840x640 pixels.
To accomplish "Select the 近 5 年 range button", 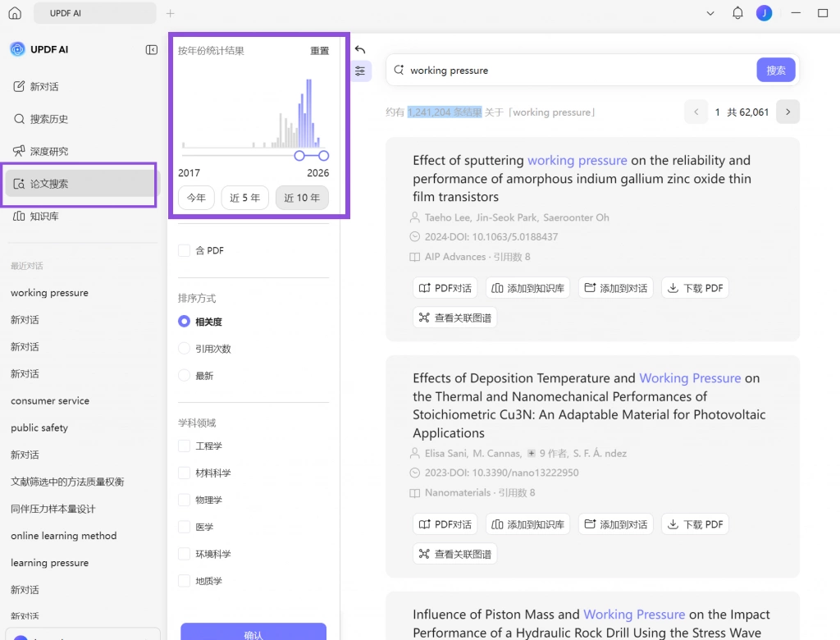I will click(x=244, y=198).
